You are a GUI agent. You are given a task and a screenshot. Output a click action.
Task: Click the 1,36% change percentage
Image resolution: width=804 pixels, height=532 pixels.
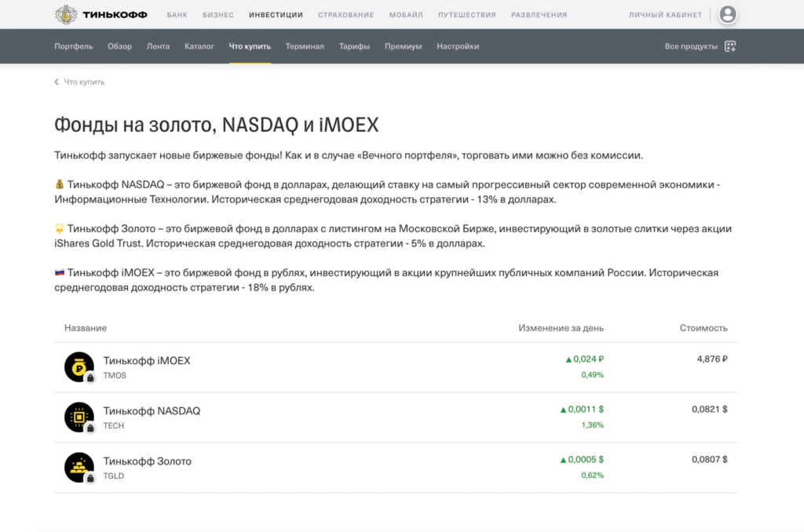(592, 425)
